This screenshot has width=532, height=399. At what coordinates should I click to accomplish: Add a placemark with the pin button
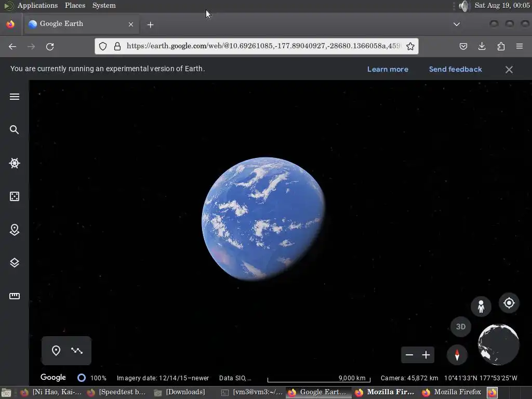[x=56, y=351]
